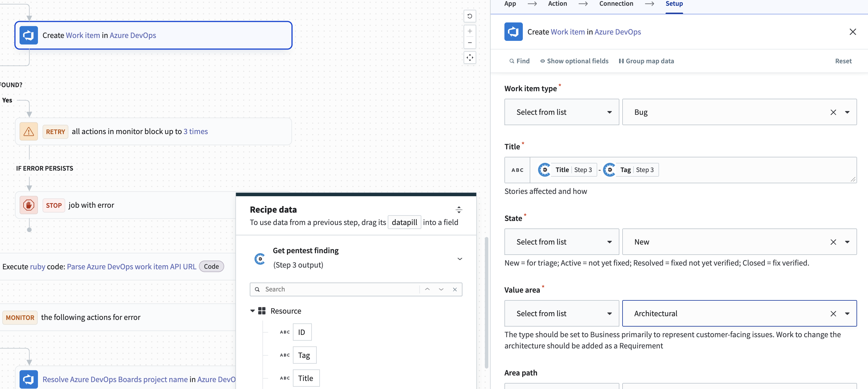Open Value area input mode dropdown
The image size is (868, 389).
pyautogui.click(x=562, y=313)
